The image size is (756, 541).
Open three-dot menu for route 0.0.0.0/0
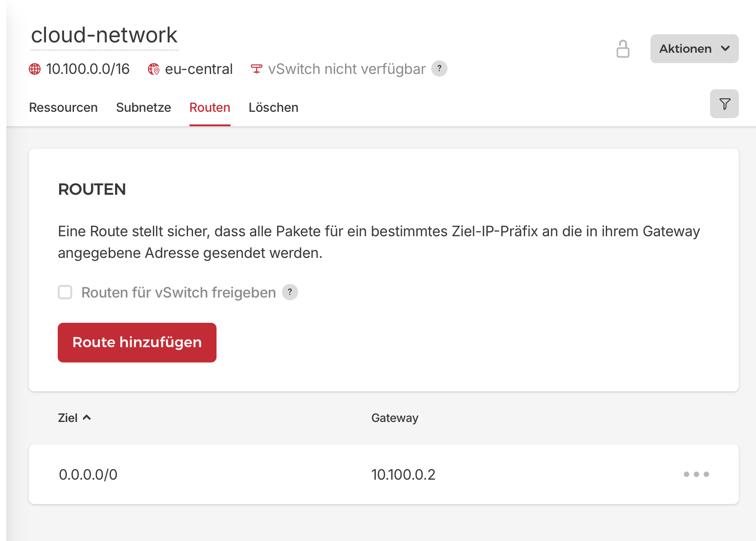point(696,474)
